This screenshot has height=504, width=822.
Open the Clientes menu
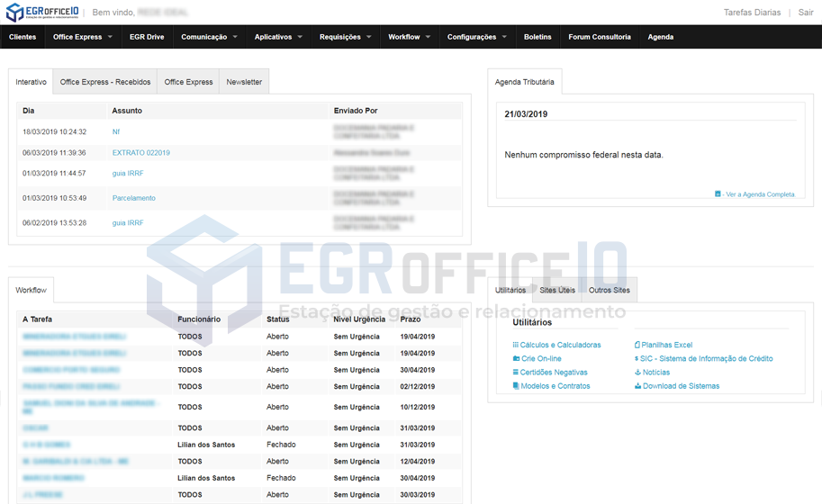click(23, 37)
